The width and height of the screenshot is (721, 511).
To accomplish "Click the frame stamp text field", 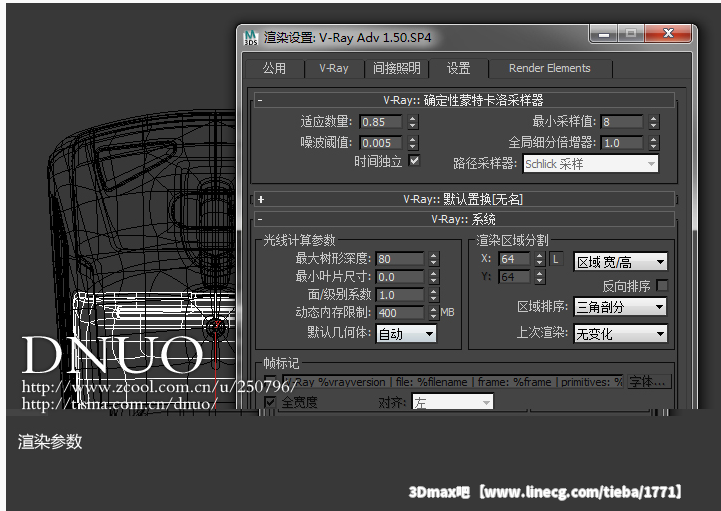I will pyautogui.click(x=452, y=382).
